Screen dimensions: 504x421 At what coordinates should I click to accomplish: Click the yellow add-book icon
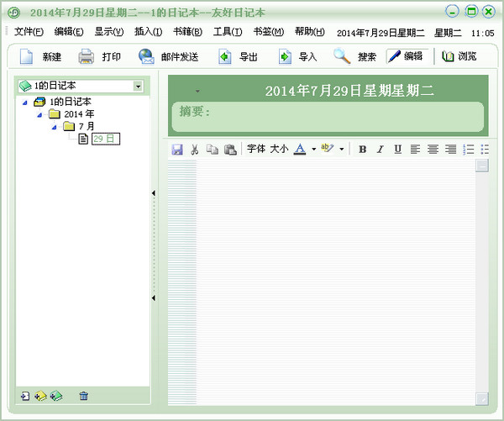click(40, 396)
